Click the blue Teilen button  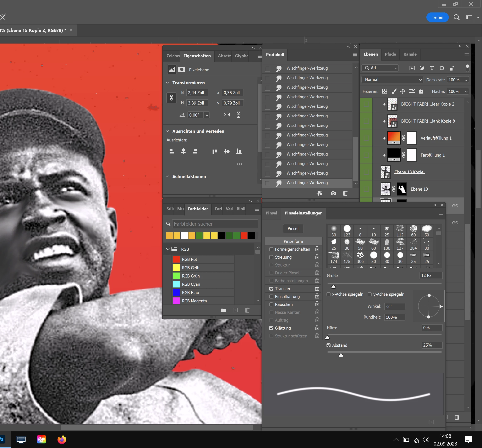(437, 17)
